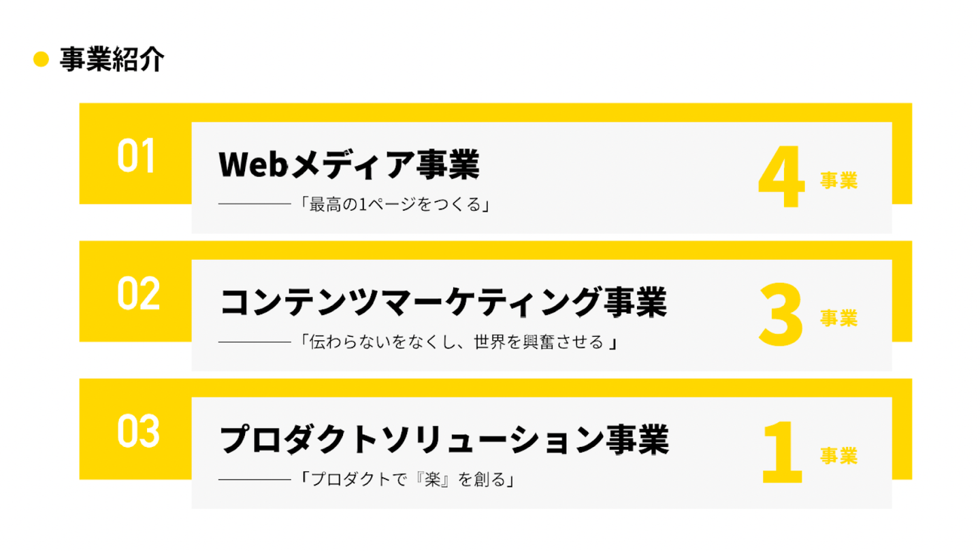This screenshot has height=551, width=980.
Task: Click the 事業 label beside number 3
Action: coord(838,318)
